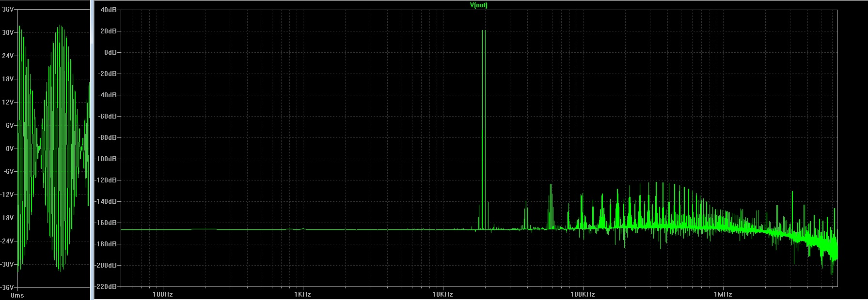868x300 pixels.
Task: Click the 0V label in waveform pane
Action: pos(9,149)
